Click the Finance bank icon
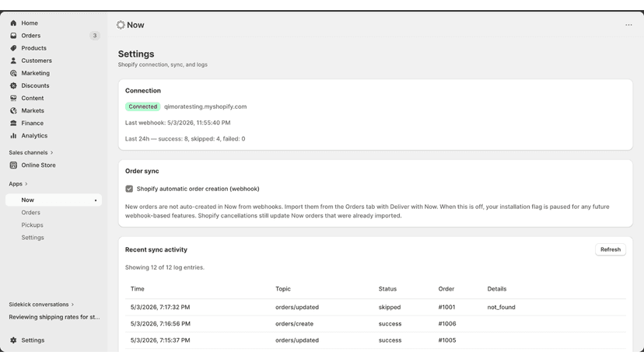This screenshot has width=644, height=362. click(13, 124)
